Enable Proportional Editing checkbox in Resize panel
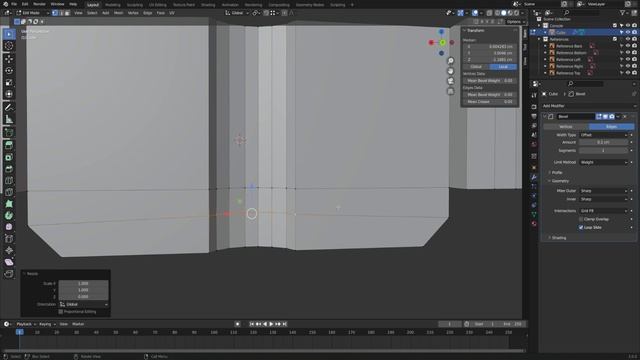 click(x=61, y=312)
